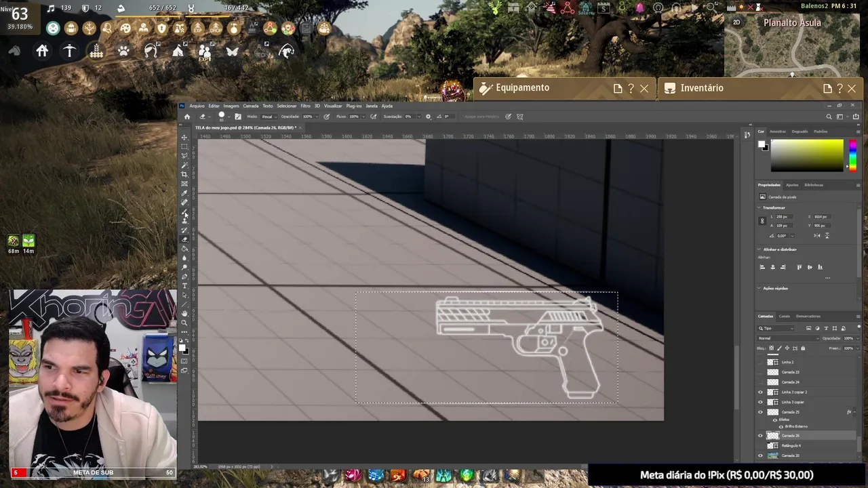Click the 2D map toggle button
This screenshot has width=868, height=488.
coord(736,22)
